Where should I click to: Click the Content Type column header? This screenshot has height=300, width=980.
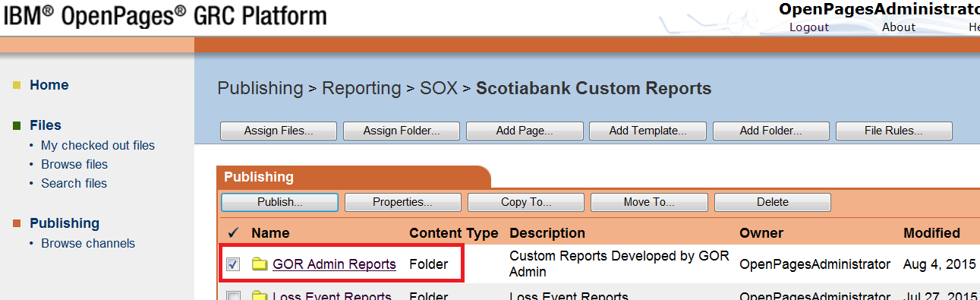pos(454,233)
